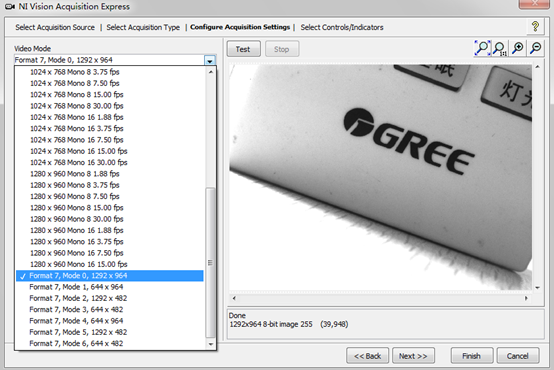The height and width of the screenshot is (370, 554).
Task: Click the Finish button
Action: click(472, 356)
